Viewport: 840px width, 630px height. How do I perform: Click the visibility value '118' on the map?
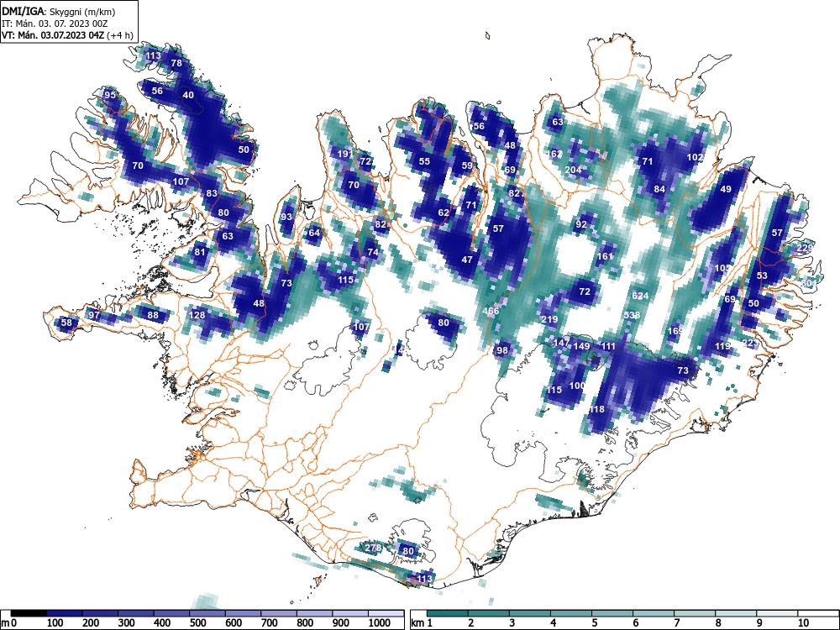click(x=596, y=409)
